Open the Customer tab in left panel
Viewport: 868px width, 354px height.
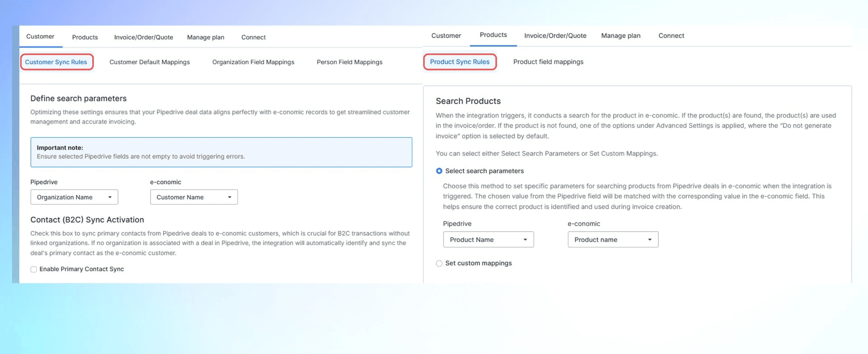pyautogui.click(x=40, y=37)
